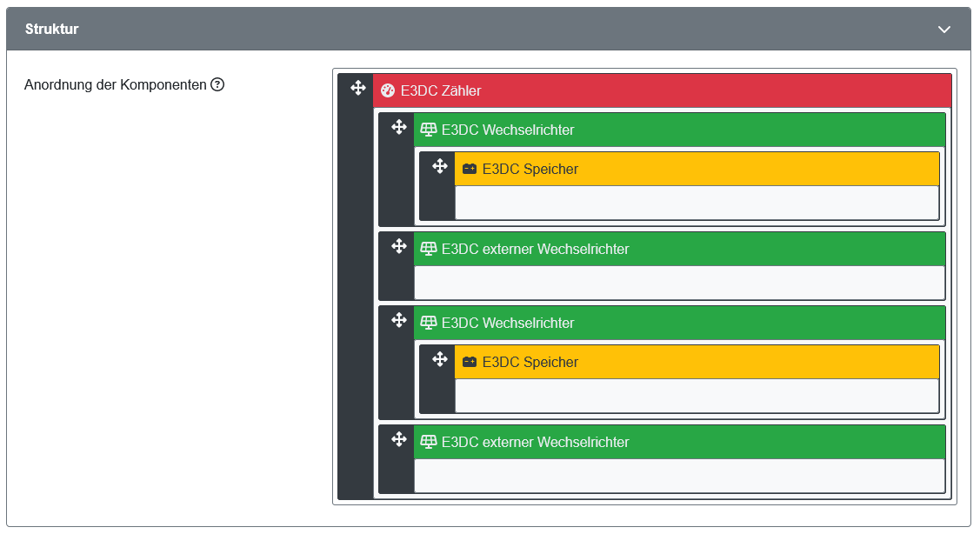
Task: Open help icon next to Anordnung der Komponenten
Action: tap(217, 84)
